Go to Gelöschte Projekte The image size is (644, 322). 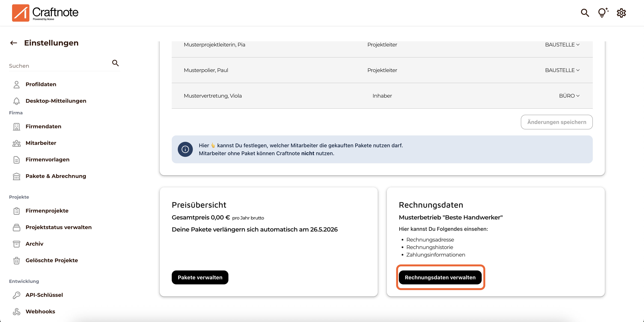pyautogui.click(x=51, y=260)
